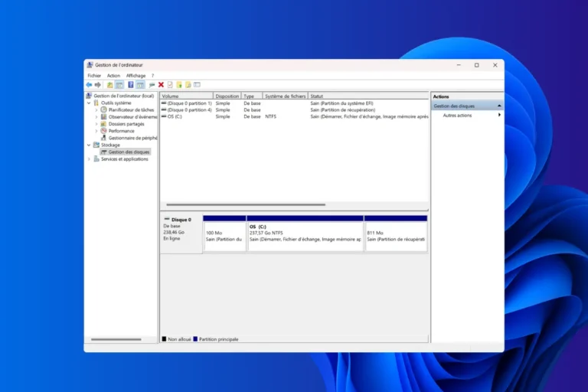Open the Action menu
Screen dimensions: 588x392
[113, 75]
